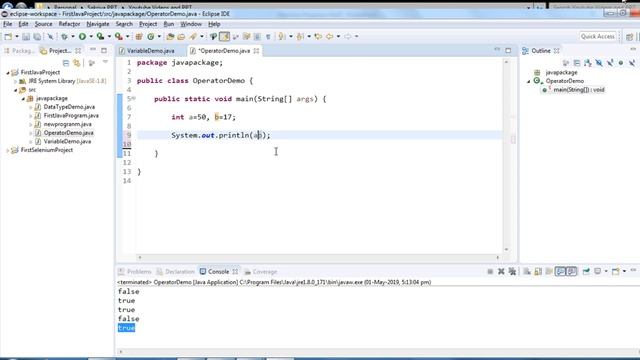Click the New file toolbar icon
640x360 pixels.
[8, 37]
